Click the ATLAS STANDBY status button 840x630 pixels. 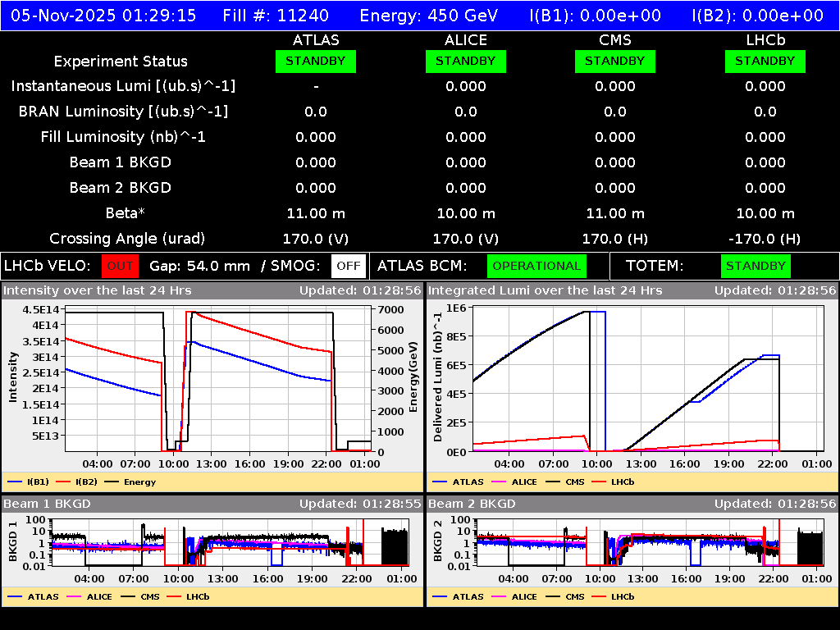[316, 61]
